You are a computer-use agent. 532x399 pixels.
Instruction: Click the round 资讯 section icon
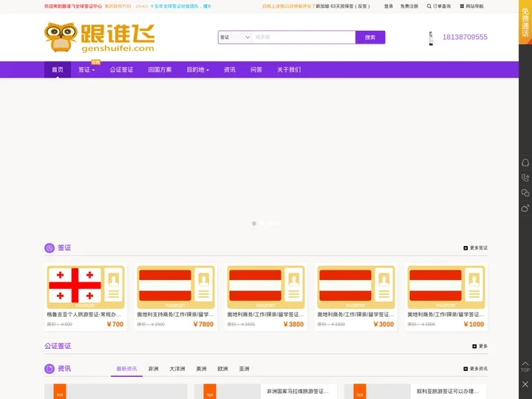(x=50, y=369)
